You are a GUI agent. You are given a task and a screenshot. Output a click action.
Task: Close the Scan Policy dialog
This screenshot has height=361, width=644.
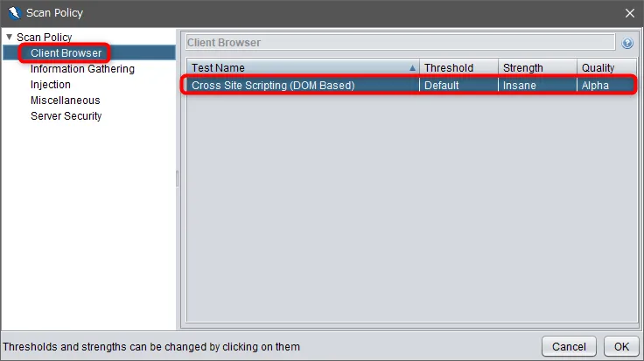pos(630,13)
